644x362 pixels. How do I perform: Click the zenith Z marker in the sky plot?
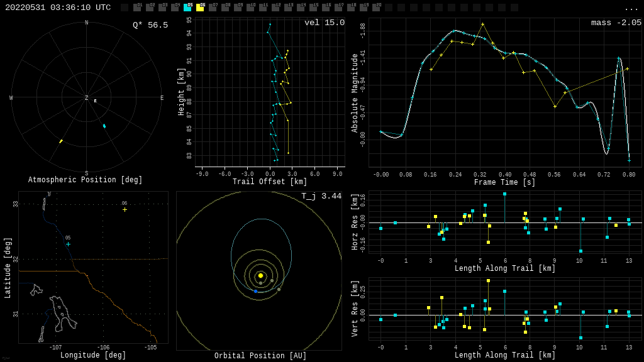[87, 98]
